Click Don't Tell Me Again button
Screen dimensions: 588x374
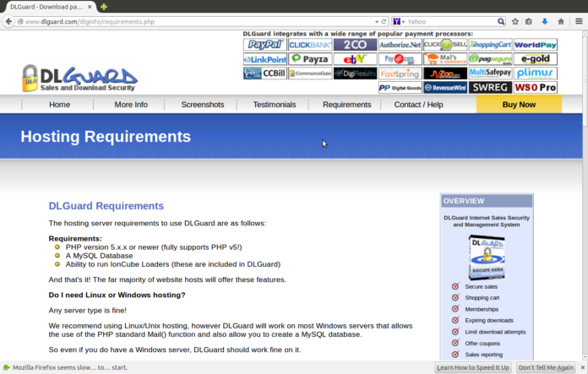pos(546,367)
